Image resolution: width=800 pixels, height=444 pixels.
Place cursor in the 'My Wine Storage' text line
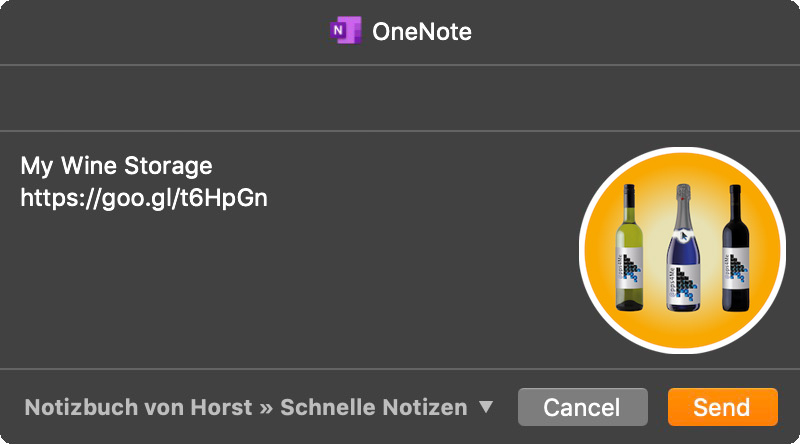[x=116, y=165]
